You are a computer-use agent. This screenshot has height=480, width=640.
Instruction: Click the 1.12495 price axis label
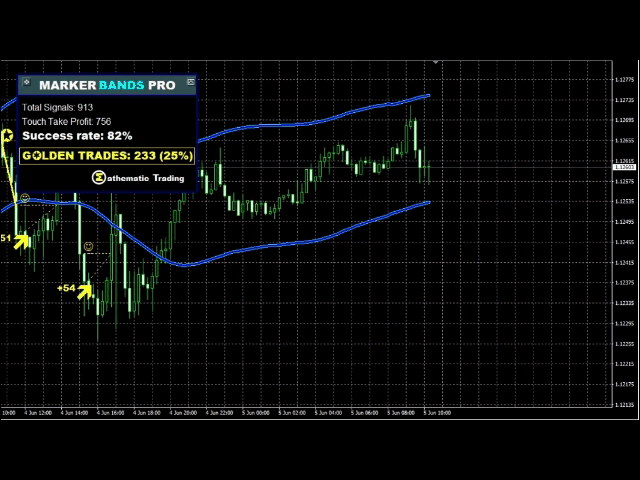(624, 222)
